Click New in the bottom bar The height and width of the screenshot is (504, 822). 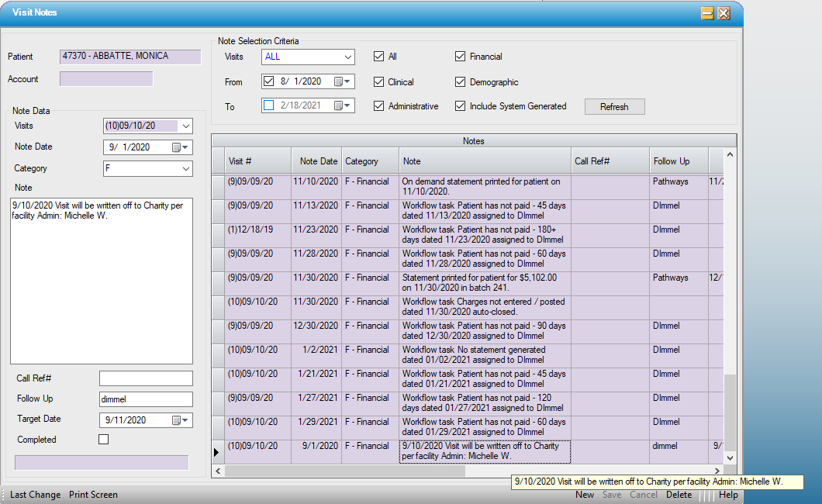click(585, 495)
